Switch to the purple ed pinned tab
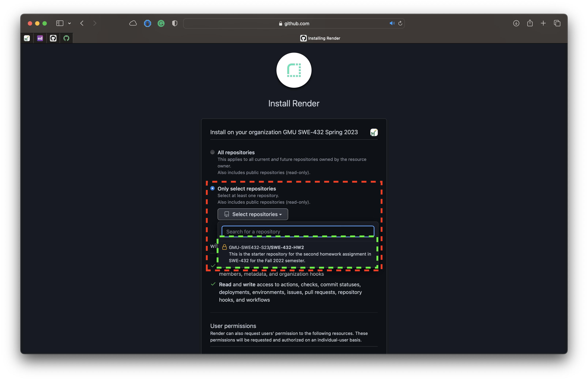 40,38
